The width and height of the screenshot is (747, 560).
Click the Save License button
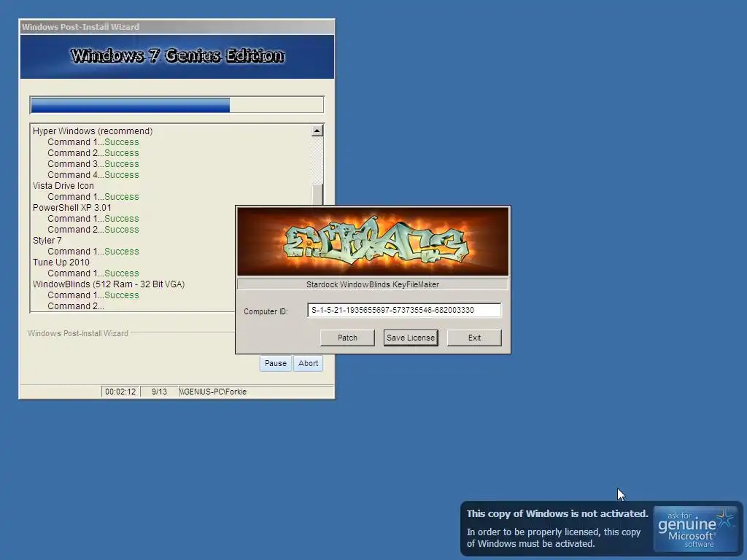coord(411,338)
